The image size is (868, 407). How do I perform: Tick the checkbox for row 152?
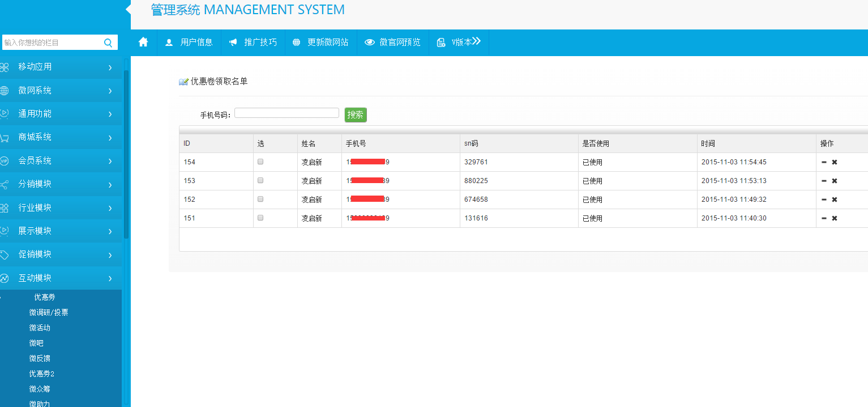pos(260,199)
